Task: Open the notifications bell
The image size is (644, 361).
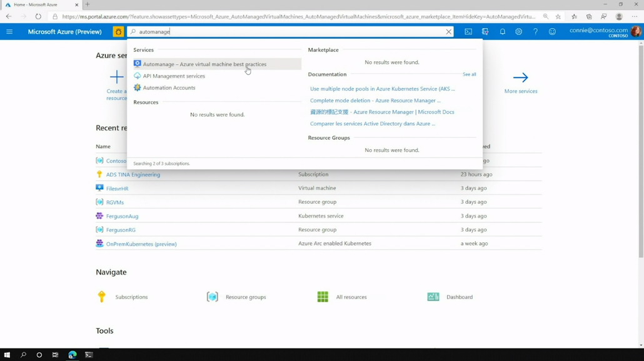Action: tap(502, 32)
